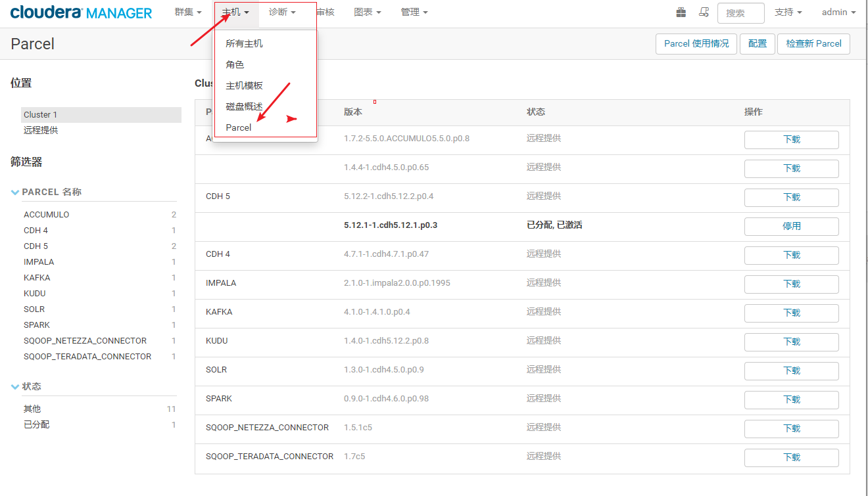868x496 pixels.
Task: Open the 图表 dropdown menu
Action: (x=368, y=12)
